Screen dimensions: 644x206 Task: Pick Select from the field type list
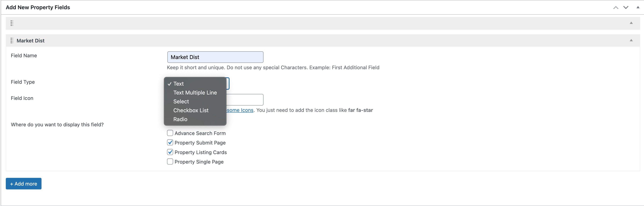click(181, 102)
